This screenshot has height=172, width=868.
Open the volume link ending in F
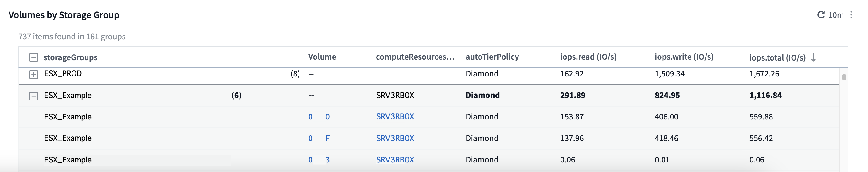click(x=319, y=138)
